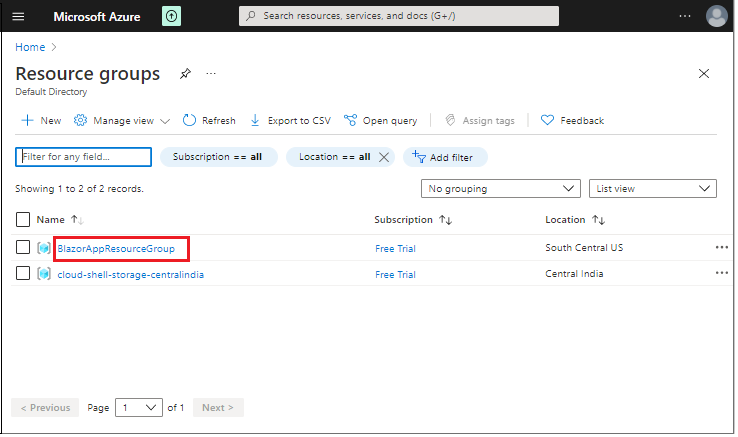
Task: Toggle the select-all checkbox
Action: (23, 219)
